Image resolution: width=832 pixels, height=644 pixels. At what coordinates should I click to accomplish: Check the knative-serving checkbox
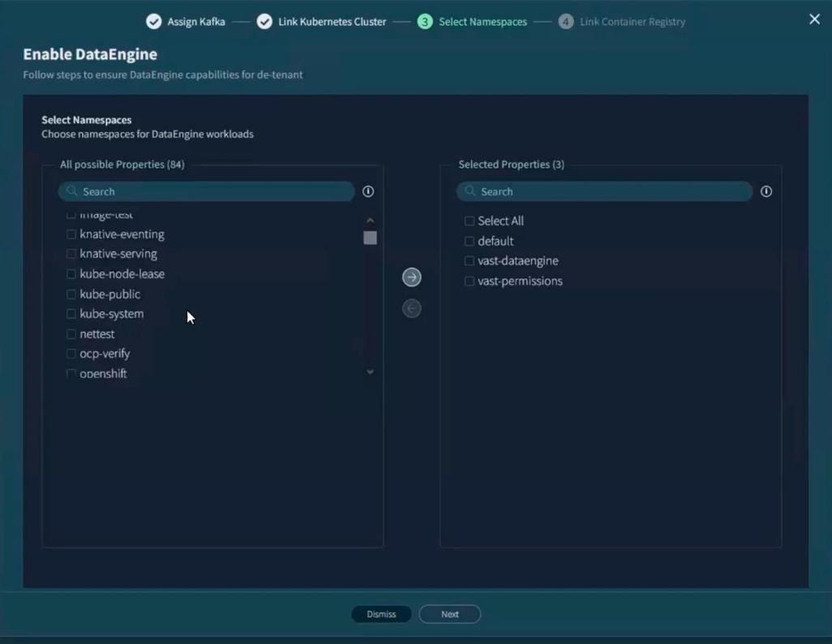[x=71, y=254]
